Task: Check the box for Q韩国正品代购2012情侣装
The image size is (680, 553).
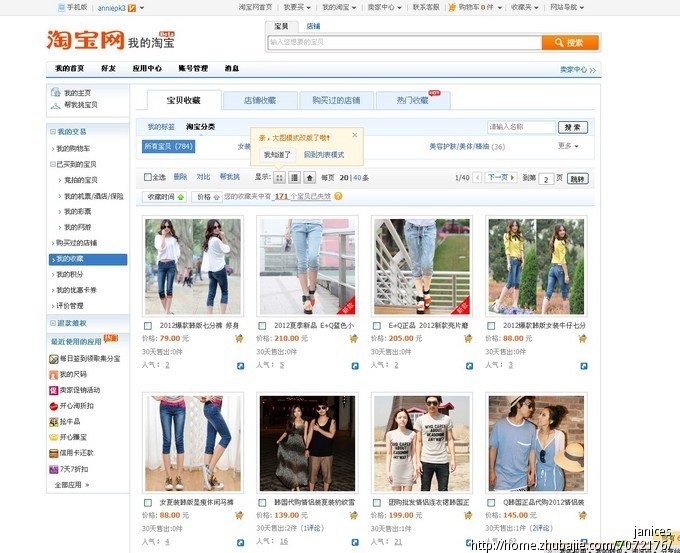Action: coord(491,502)
